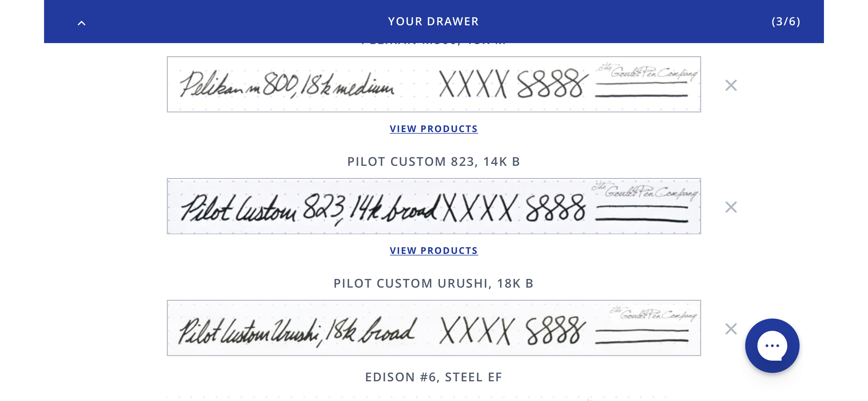Click the Pilot Custom 823 handwriting sample

pos(434,206)
